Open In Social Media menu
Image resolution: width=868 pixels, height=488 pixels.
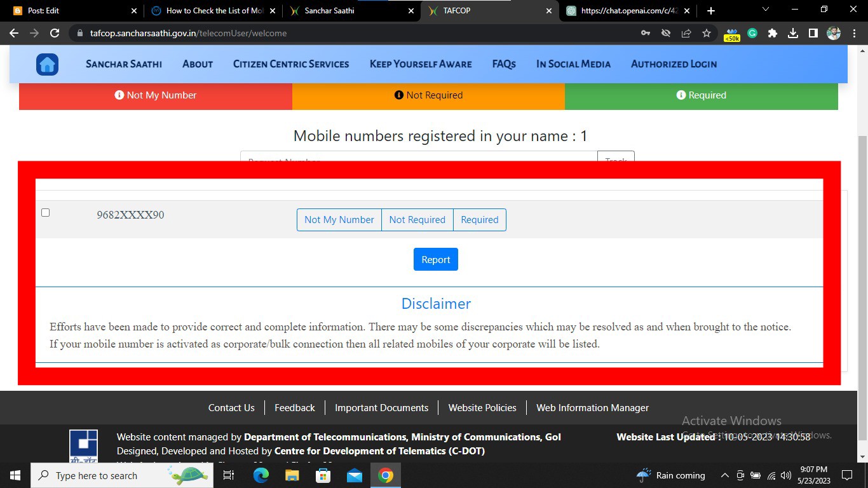point(573,64)
